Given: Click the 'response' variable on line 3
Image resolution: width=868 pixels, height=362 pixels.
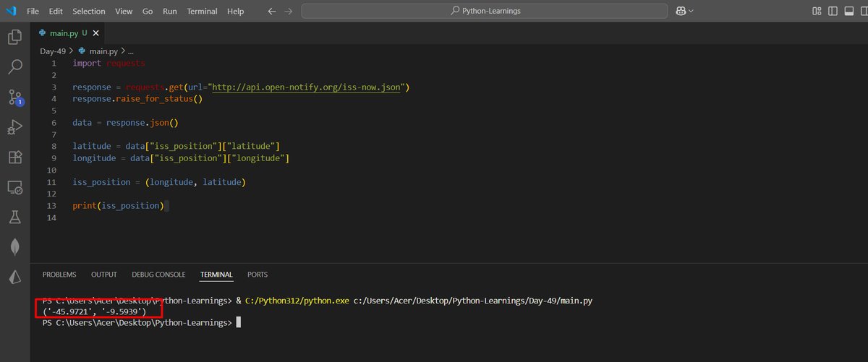Looking at the screenshot, I should click(x=92, y=87).
